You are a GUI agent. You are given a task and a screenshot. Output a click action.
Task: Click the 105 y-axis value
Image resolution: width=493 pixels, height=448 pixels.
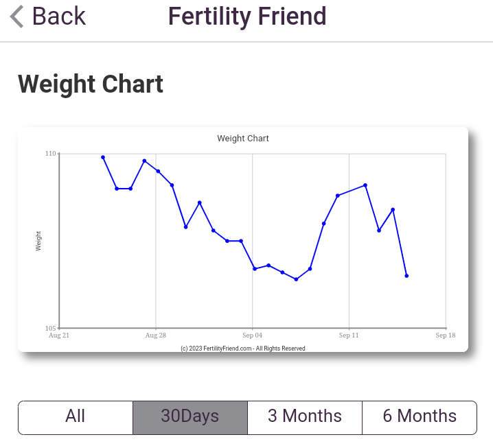tap(51, 328)
